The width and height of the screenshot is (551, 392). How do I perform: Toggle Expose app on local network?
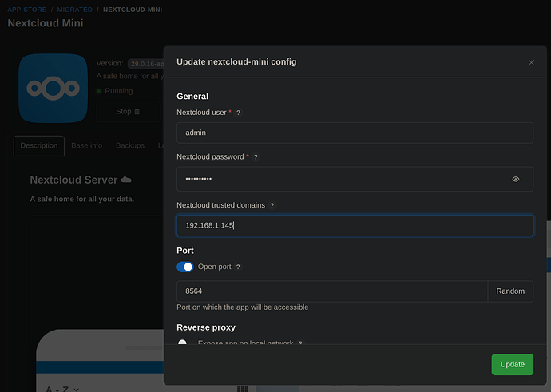point(184,343)
